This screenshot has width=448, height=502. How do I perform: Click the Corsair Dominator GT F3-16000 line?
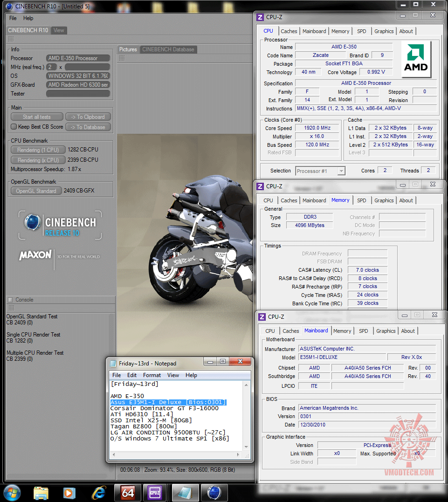click(164, 408)
